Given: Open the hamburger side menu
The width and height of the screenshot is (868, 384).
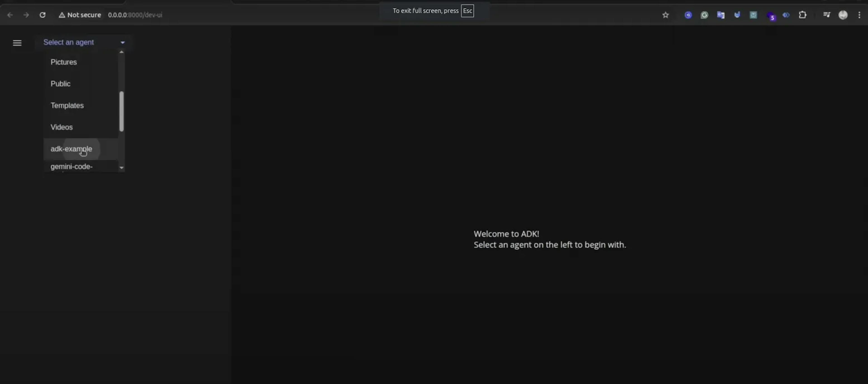Looking at the screenshot, I should (17, 43).
